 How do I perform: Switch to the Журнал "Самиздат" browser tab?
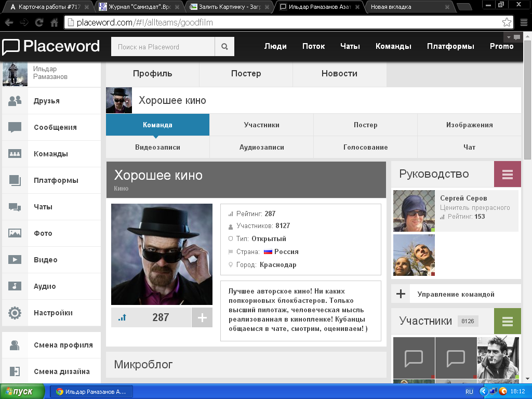click(139, 7)
